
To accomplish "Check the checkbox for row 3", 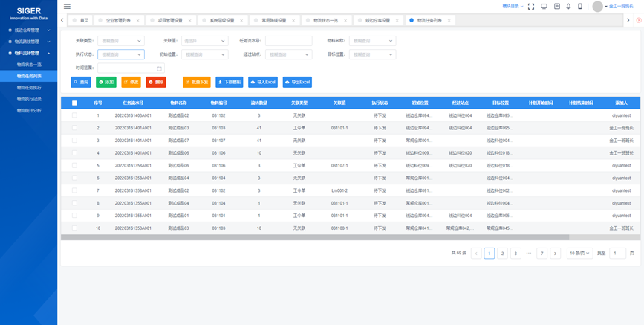I will coord(74,141).
